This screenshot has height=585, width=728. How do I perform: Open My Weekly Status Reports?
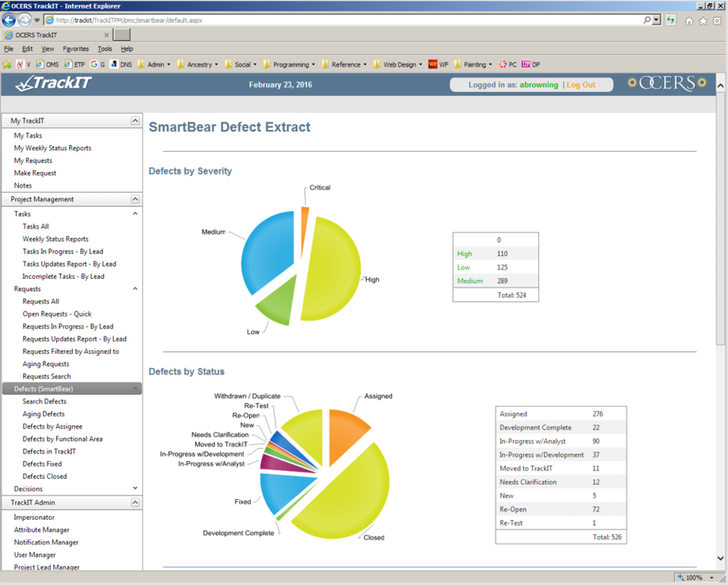pos(52,148)
